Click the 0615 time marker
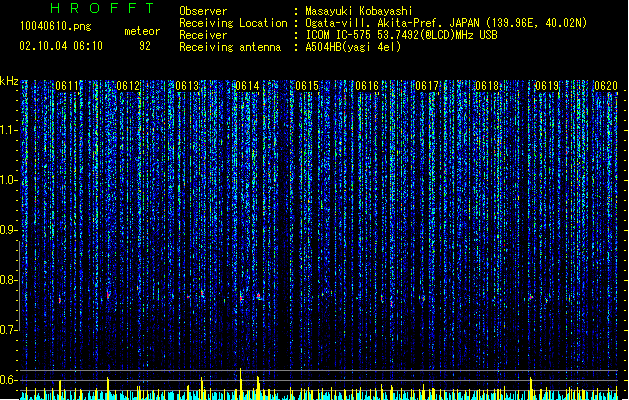Viewport: 629px width, 400px height. coord(307,86)
